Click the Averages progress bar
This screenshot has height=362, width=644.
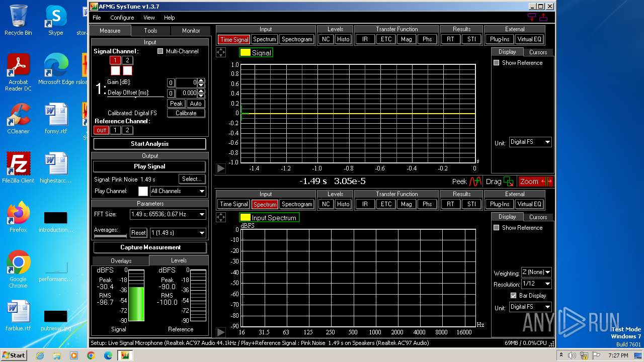(110, 236)
